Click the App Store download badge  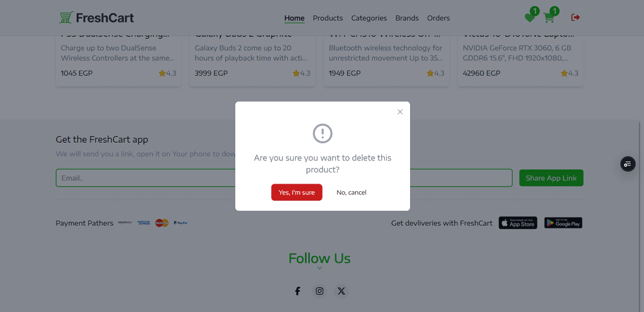tap(518, 223)
